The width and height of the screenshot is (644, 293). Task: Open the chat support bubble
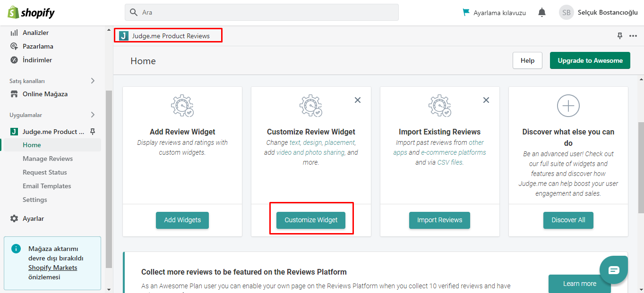614,270
